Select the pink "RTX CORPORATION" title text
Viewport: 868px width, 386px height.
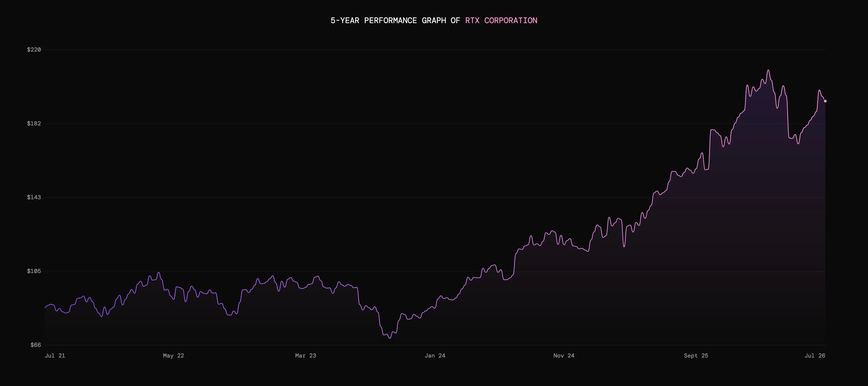pyautogui.click(x=501, y=20)
